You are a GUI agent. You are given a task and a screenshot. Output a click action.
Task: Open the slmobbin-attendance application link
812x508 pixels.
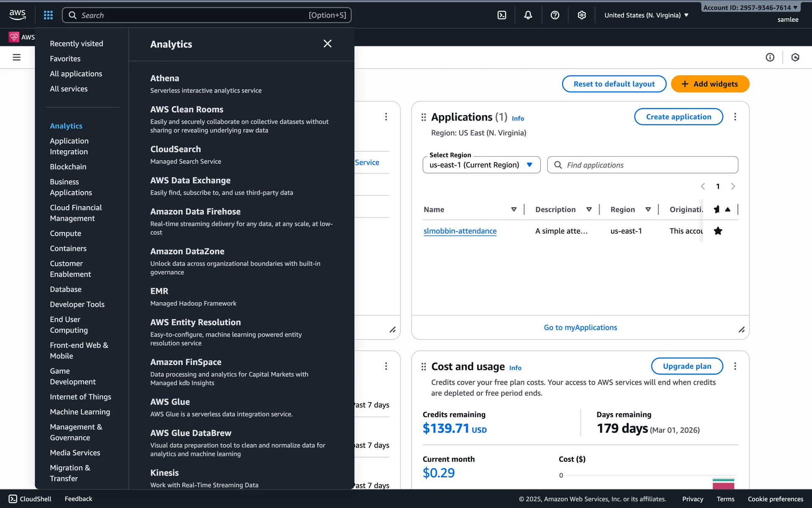460,231
